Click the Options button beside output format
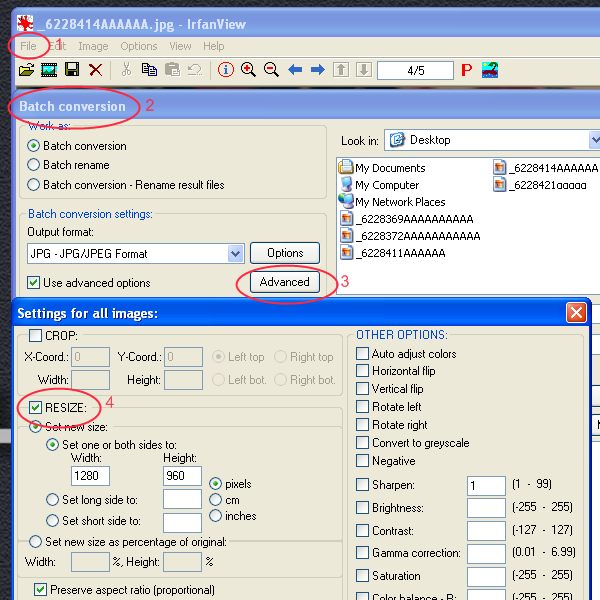The height and width of the screenshot is (600, 600). pos(285,253)
